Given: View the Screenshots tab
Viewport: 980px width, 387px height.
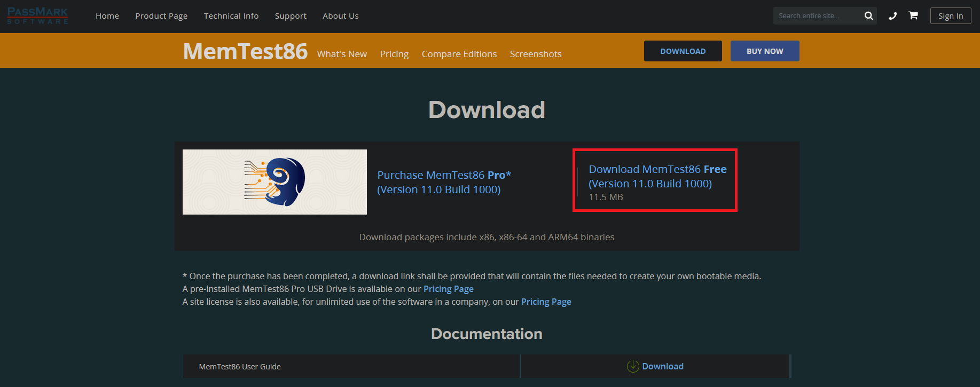Looking at the screenshot, I should click(x=536, y=54).
